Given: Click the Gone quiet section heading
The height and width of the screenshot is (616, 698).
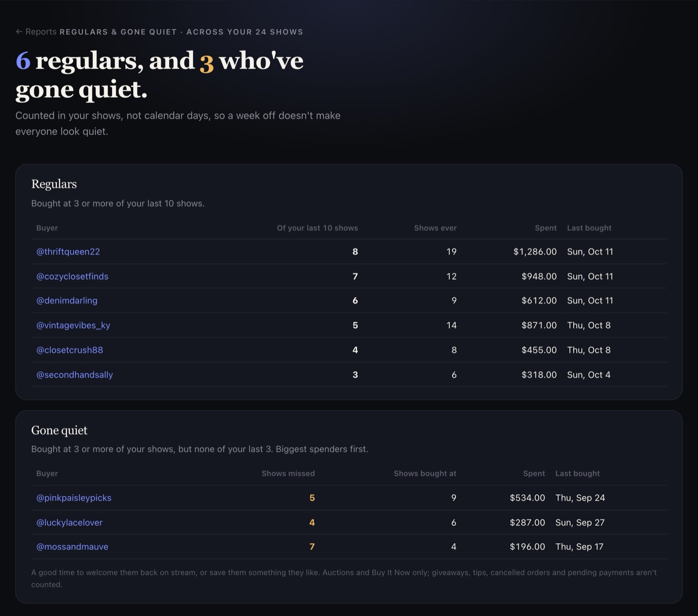Looking at the screenshot, I should point(59,430).
